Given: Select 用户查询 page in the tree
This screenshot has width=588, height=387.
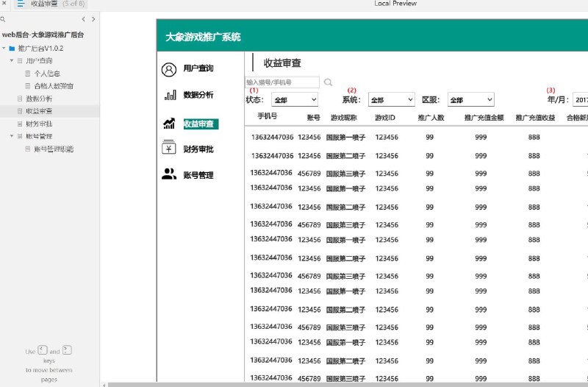Looking at the screenshot, I should pos(39,61).
